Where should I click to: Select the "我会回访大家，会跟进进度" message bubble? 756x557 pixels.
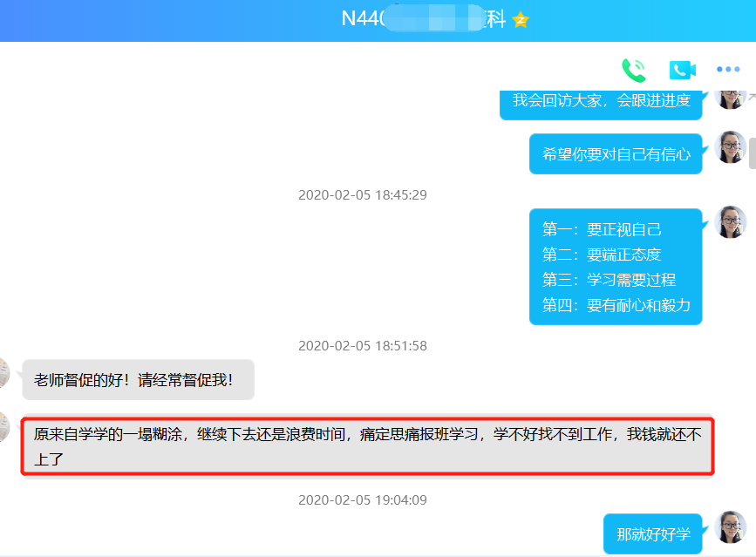coord(601,100)
